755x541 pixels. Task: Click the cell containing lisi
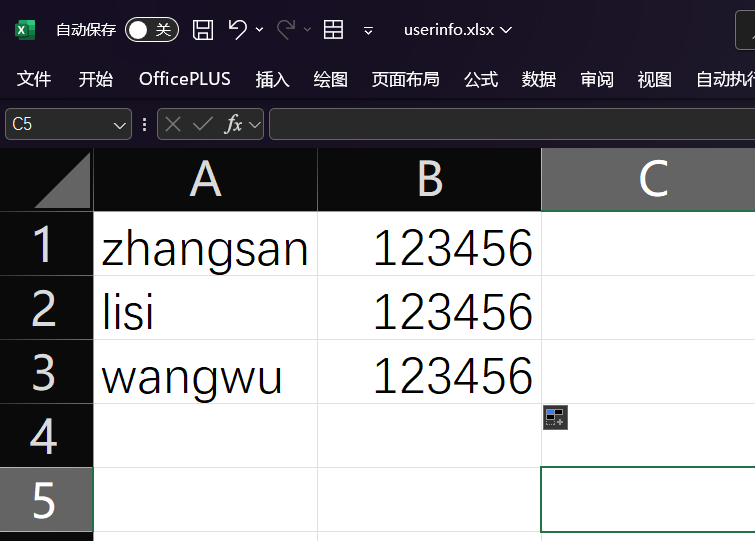click(x=206, y=308)
